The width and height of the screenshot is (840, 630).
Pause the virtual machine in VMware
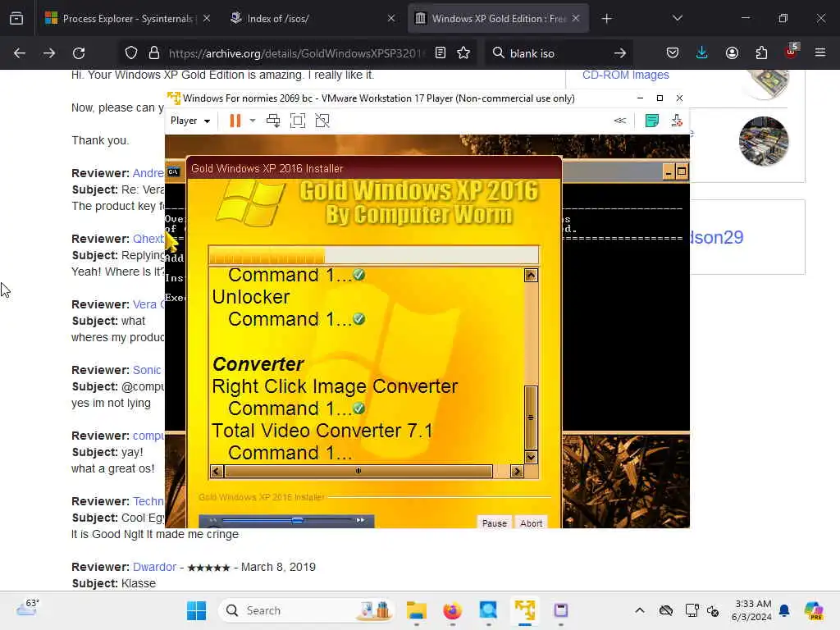point(235,121)
